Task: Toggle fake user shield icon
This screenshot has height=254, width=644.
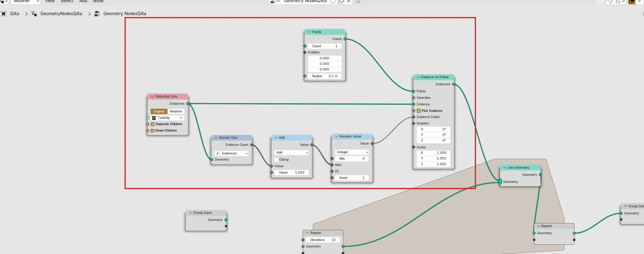Action: [333, 1]
